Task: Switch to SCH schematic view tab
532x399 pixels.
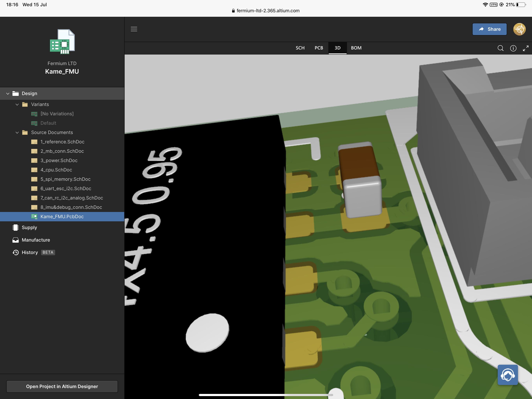Action: (300, 47)
